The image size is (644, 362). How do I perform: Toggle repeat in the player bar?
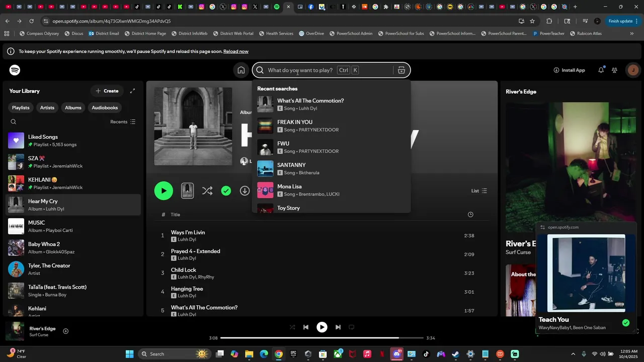pyautogui.click(x=352, y=327)
